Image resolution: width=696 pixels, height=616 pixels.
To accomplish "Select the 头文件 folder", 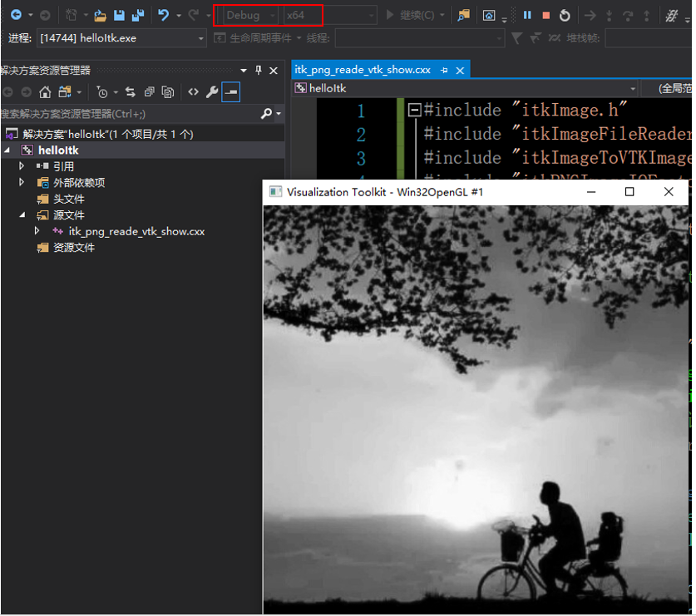I will [x=69, y=199].
